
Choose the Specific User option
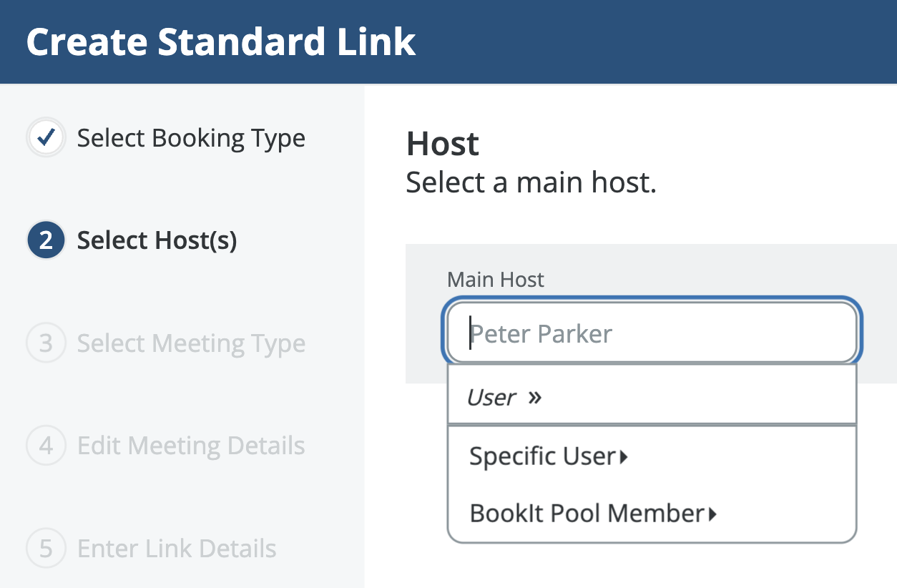tap(542, 456)
